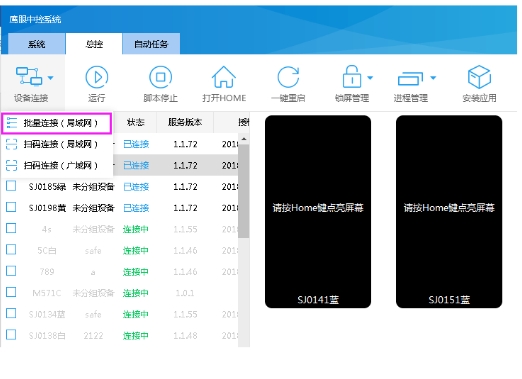Click the device name SJ0198黄
The width and height of the screenshot is (522, 379).
[x=47, y=208]
